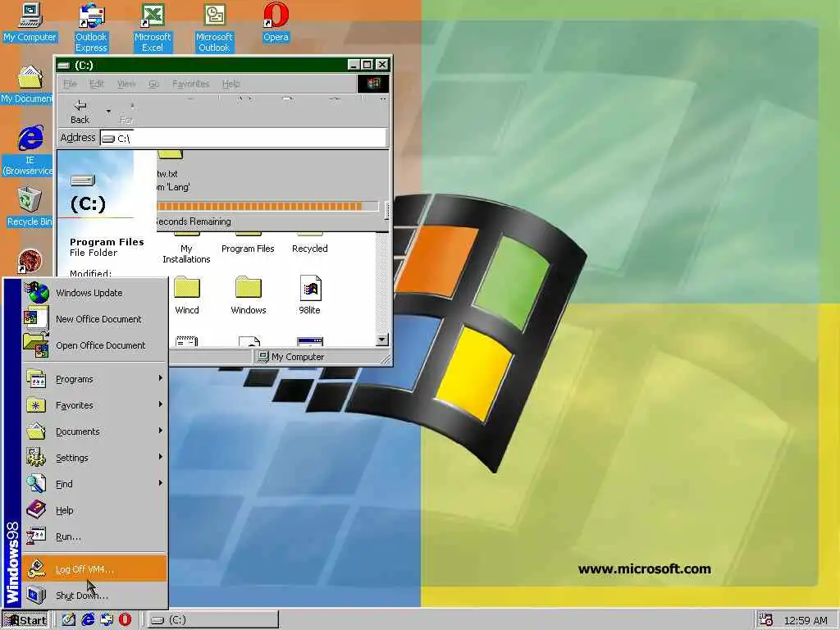
Task: Choose Open Office Document from Start menu
Action: pyautogui.click(x=95, y=345)
